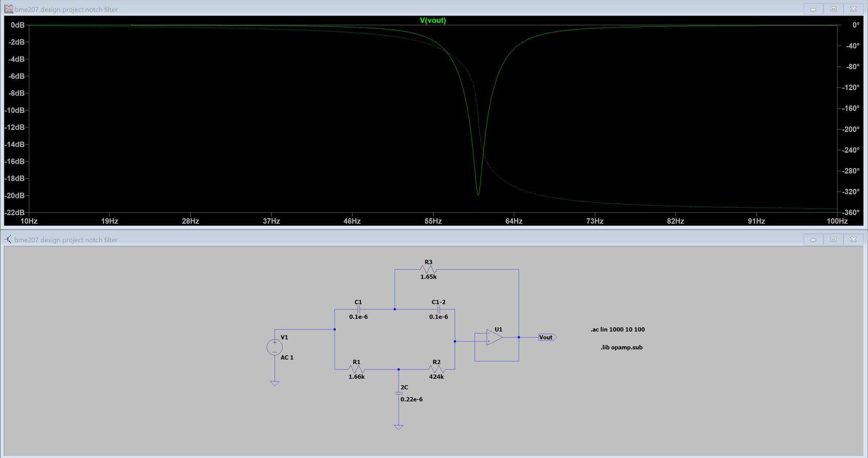This screenshot has width=868, height=458.
Task: Select the R2 424k resistor symbol
Action: 437,369
